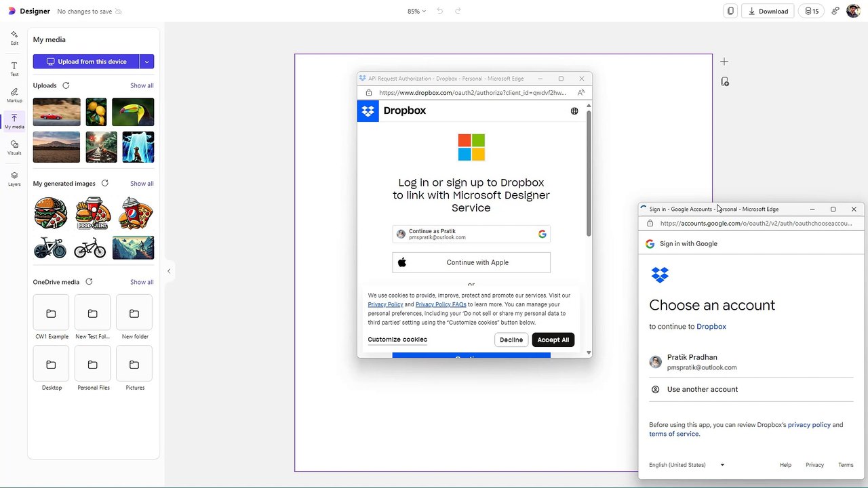Select the Visuals sidebar icon
The width and height of the screenshot is (868, 488).
(x=14, y=148)
